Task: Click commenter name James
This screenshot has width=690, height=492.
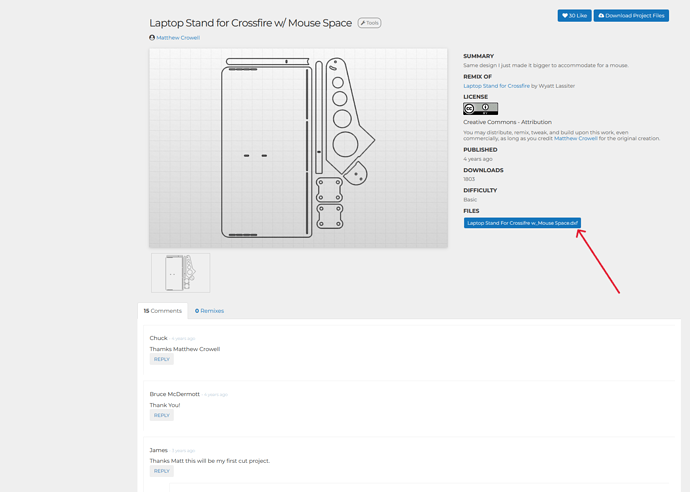Action: click(158, 450)
